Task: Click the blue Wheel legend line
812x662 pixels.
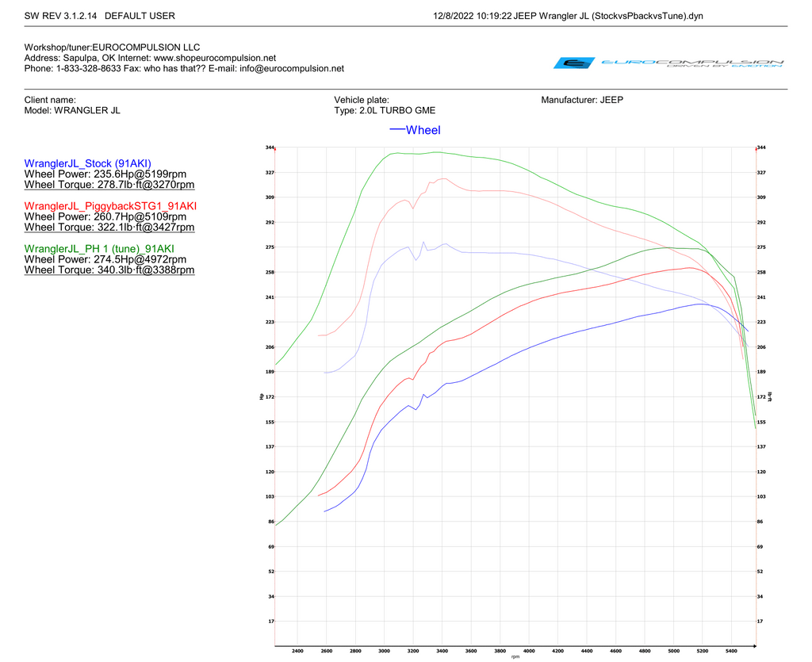Action: (x=396, y=129)
